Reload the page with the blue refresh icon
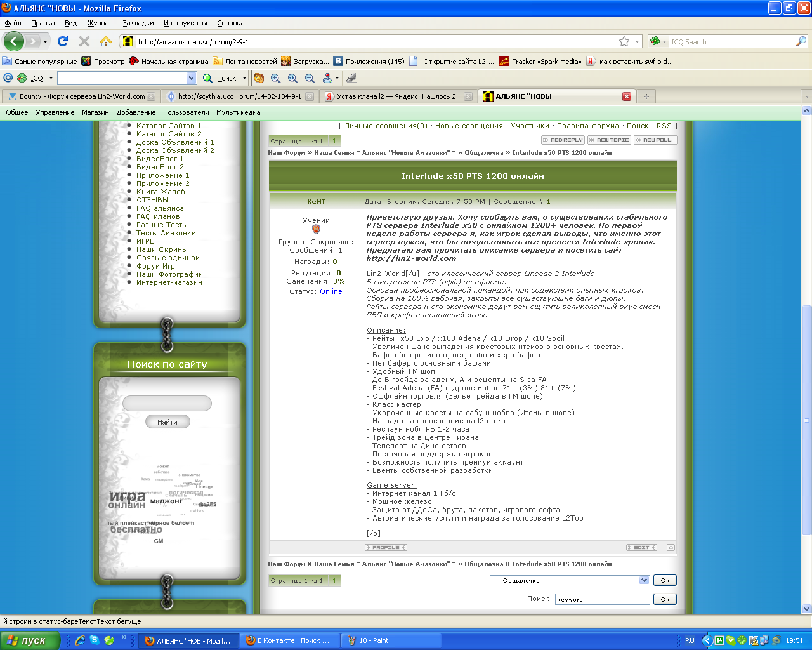Screen dimensions: 812x650 point(62,41)
